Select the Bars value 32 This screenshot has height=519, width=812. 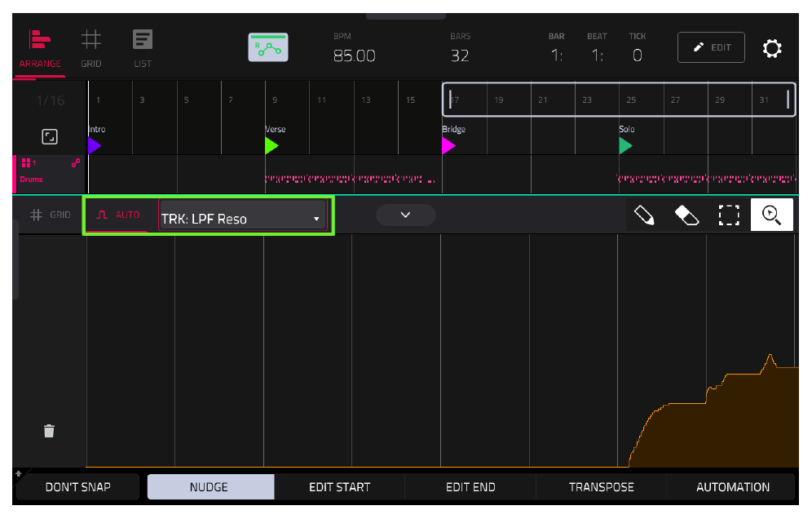coord(459,55)
